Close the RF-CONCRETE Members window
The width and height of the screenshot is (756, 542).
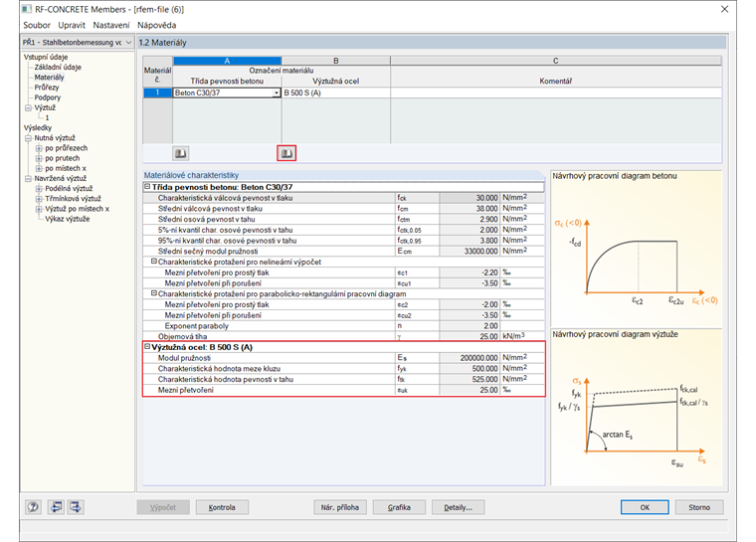(724, 9)
